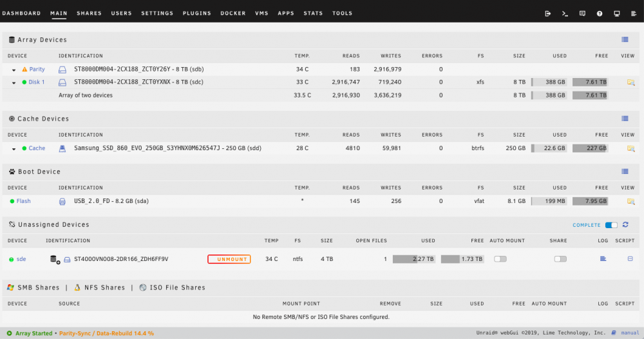The height and width of the screenshot is (339, 644).
Task: Click the Array Started status text
Action: click(33, 333)
